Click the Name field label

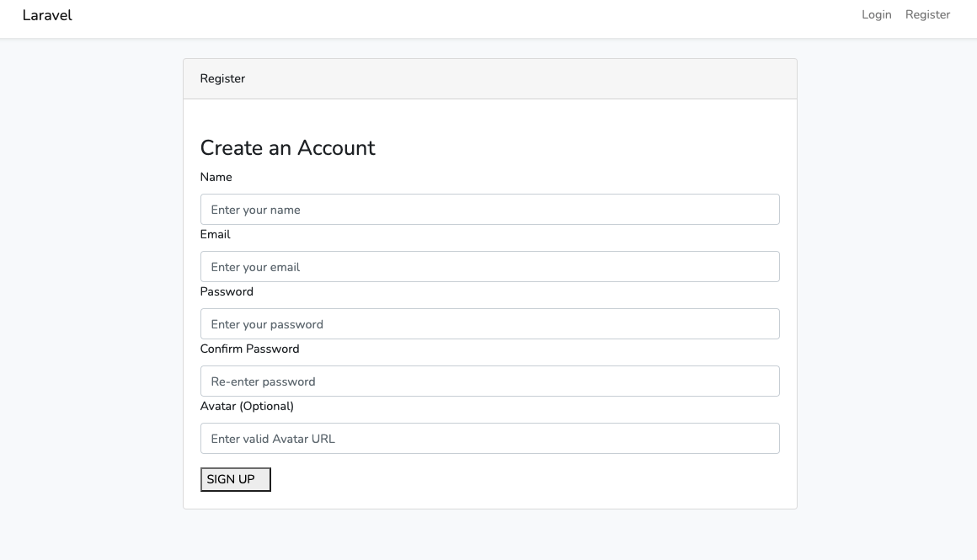216,177
